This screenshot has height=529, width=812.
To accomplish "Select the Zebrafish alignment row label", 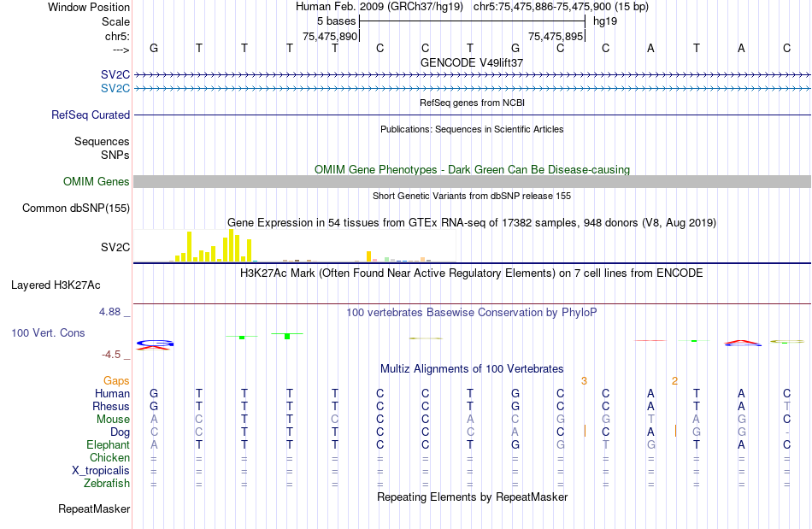I will click(x=107, y=483).
